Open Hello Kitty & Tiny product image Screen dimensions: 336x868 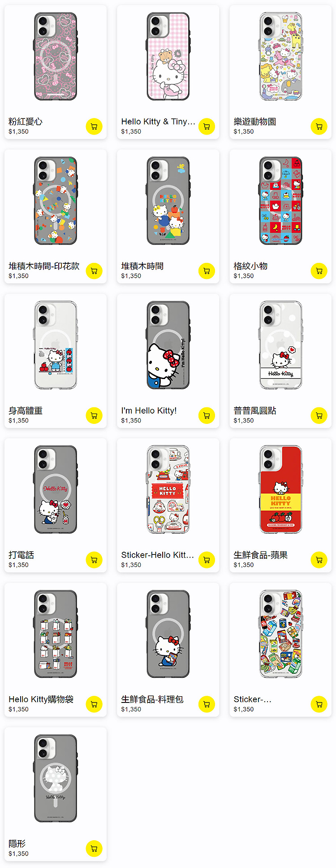point(168,57)
